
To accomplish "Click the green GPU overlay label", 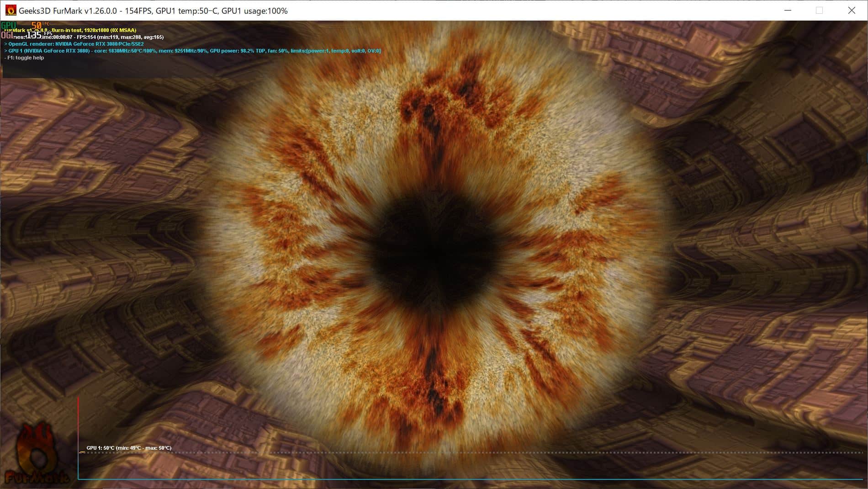I will 9,26.
